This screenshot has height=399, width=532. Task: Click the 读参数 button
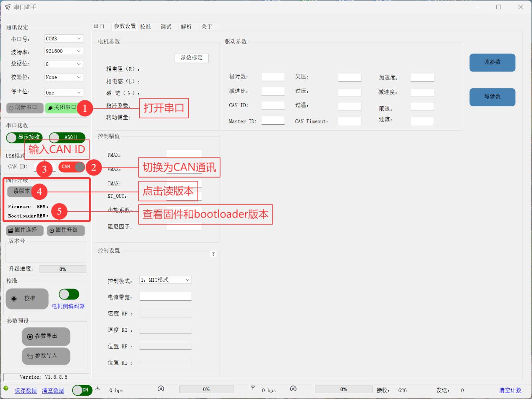tap(492, 62)
